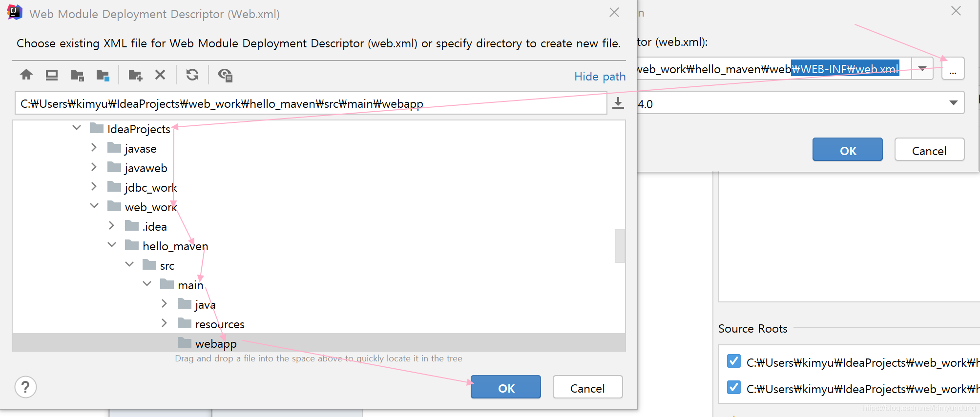Toggle the first Source Roots checkbox
The width and height of the screenshot is (980, 417).
point(733,361)
